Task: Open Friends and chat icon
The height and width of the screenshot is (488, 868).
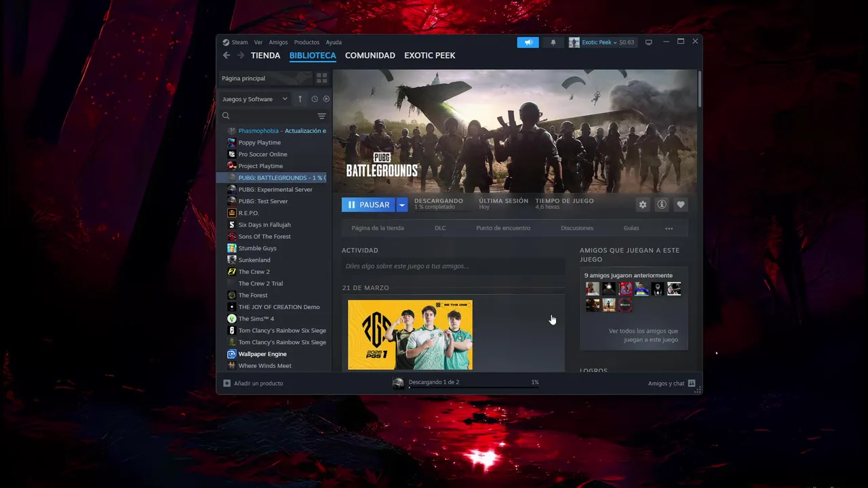Action: pyautogui.click(x=692, y=383)
